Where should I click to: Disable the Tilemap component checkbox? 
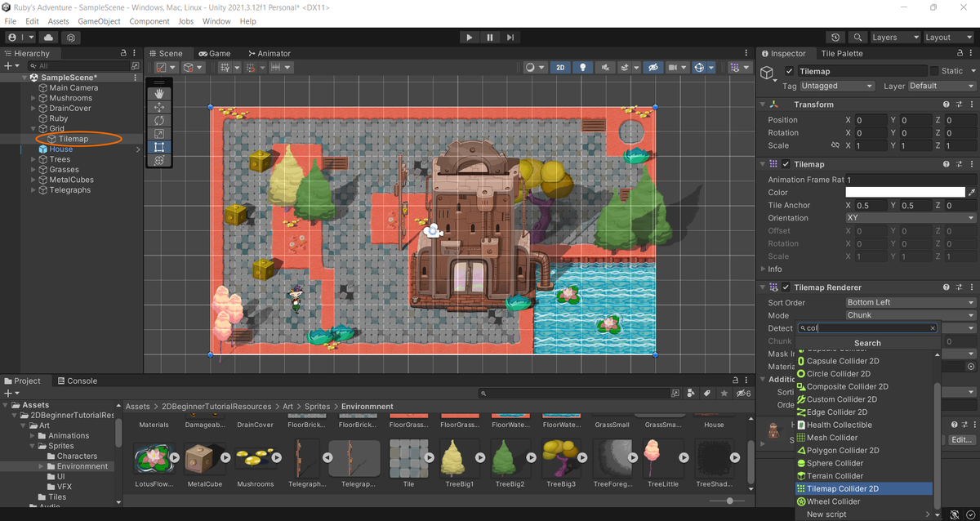click(x=786, y=164)
